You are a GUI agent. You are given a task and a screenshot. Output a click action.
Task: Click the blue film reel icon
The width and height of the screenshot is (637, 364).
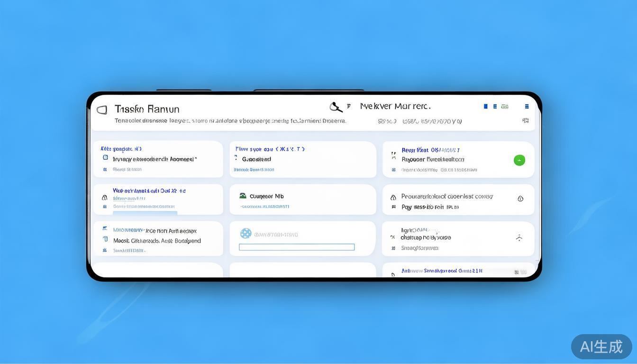pyautogui.click(x=246, y=233)
